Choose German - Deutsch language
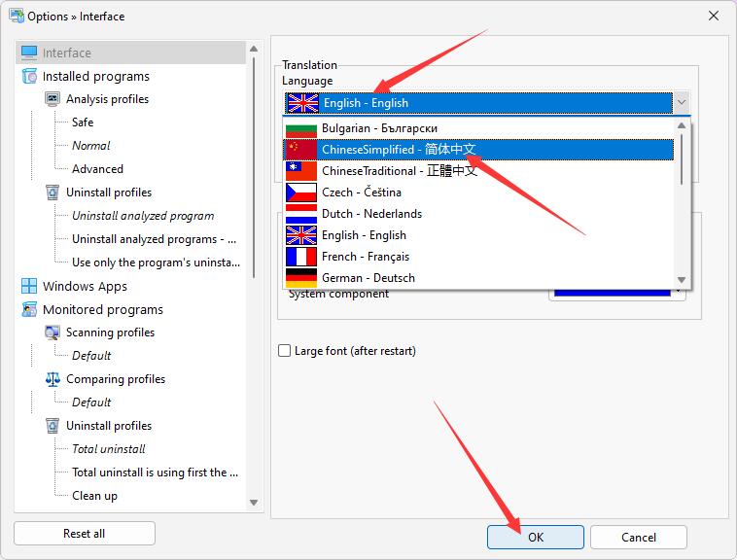 pos(478,278)
